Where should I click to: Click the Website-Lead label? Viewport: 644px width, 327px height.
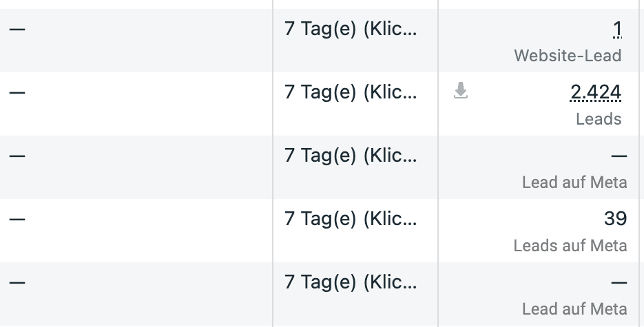tap(568, 56)
